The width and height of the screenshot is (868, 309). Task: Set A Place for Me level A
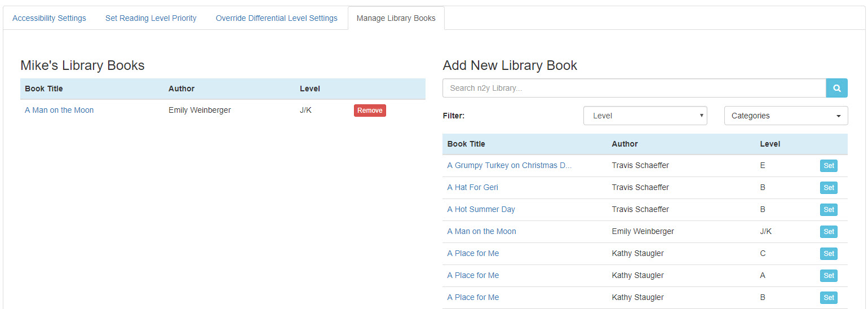click(829, 276)
